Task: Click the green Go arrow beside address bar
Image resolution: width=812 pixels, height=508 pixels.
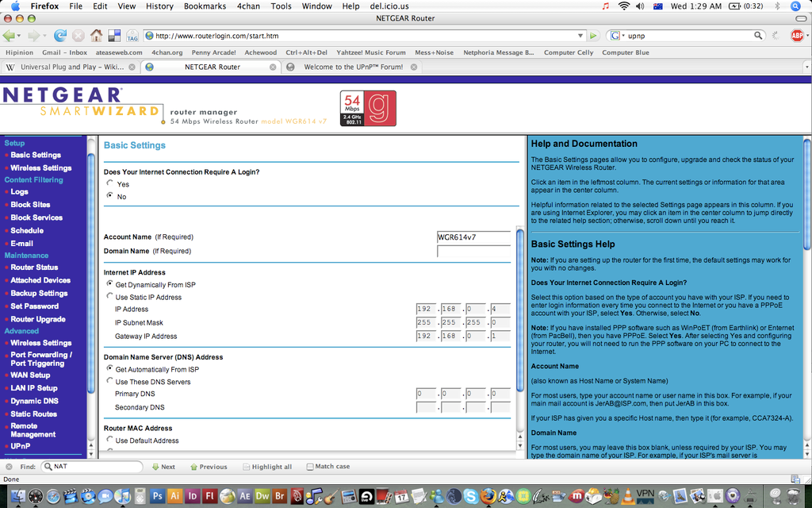Action: (593, 36)
